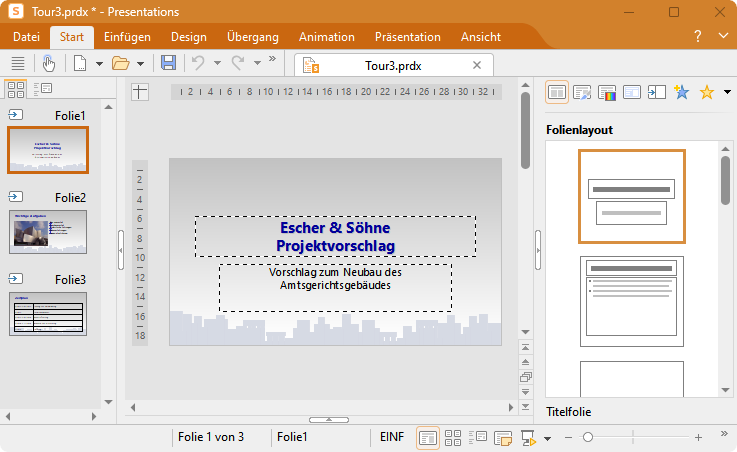Show the Folienlayout sidebar panel icon
The height and width of the screenshot is (452, 737).
pyautogui.click(x=557, y=92)
